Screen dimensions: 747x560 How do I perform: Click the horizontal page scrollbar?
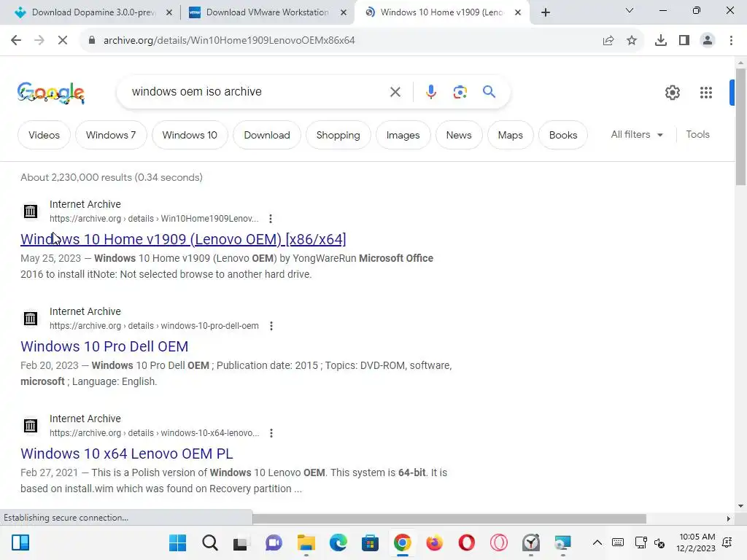(449, 518)
